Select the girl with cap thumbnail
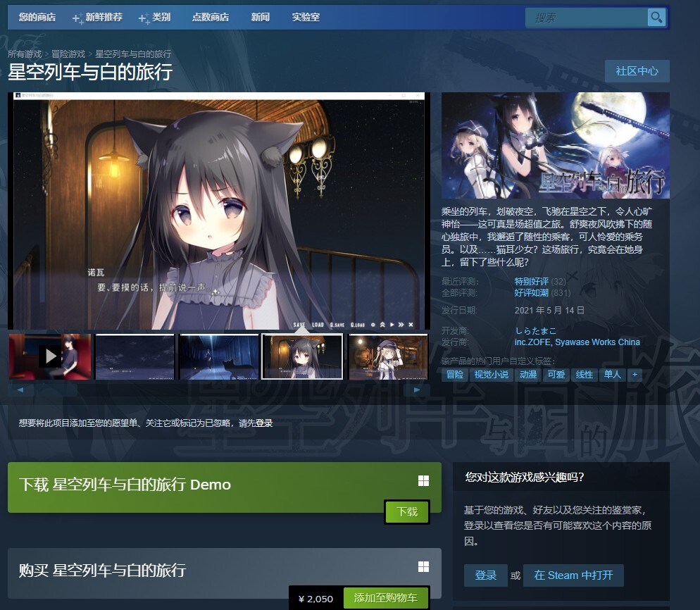 point(388,356)
